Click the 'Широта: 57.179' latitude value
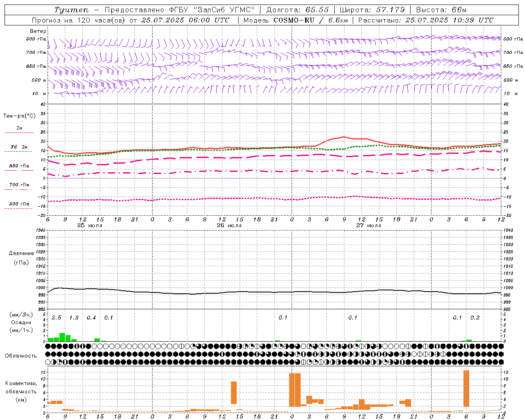This screenshot has width=525, height=420. pos(372,10)
